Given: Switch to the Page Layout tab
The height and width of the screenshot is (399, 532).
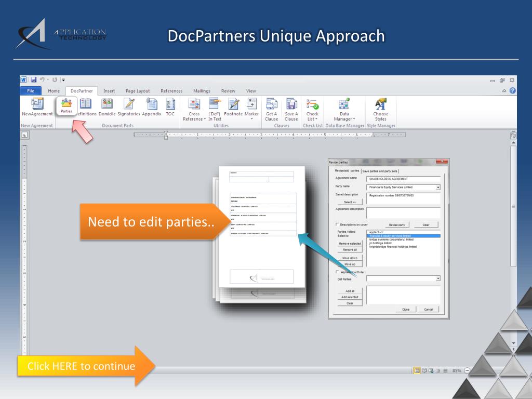Looking at the screenshot, I should tap(137, 91).
